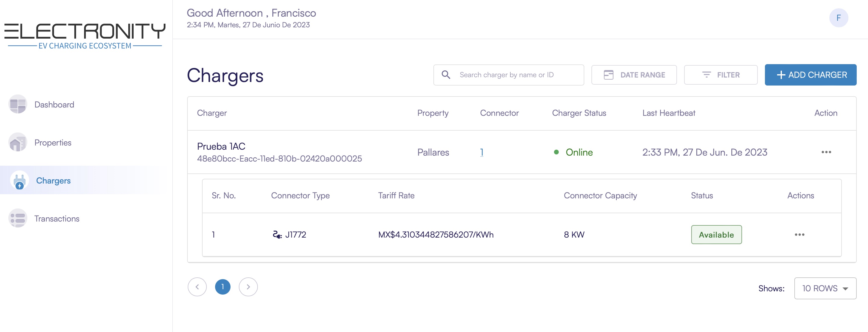Open the 10 ROWS dropdown

click(825, 288)
